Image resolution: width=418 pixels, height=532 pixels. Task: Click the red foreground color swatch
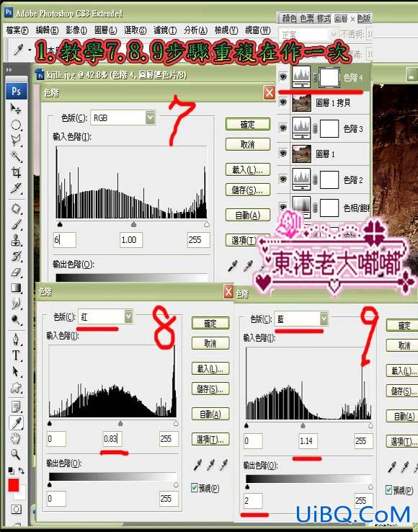[x=14, y=485]
